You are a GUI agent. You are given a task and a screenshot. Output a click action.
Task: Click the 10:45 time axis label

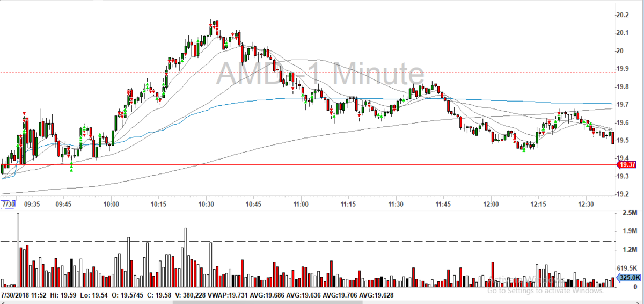pos(253,204)
